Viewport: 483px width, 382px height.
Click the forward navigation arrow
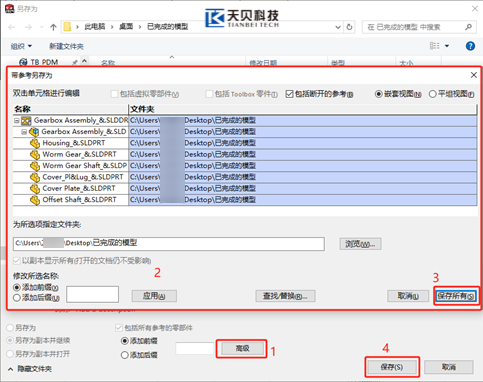tap(28, 27)
